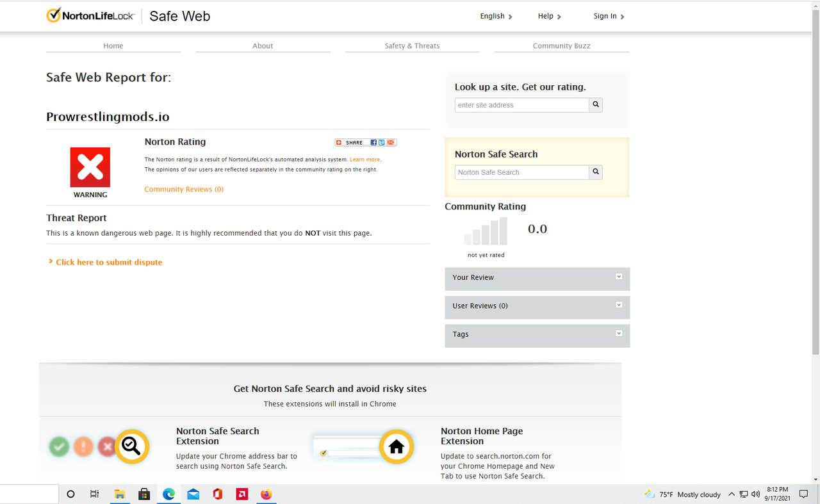Image resolution: width=820 pixels, height=504 pixels.
Task: Open the weather widget showing 75°F
Action: [x=682, y=494]
